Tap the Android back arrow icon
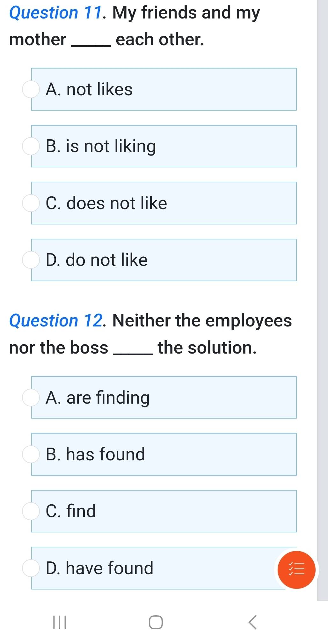This screenshot has height=644, width=328. coord(252,622)
